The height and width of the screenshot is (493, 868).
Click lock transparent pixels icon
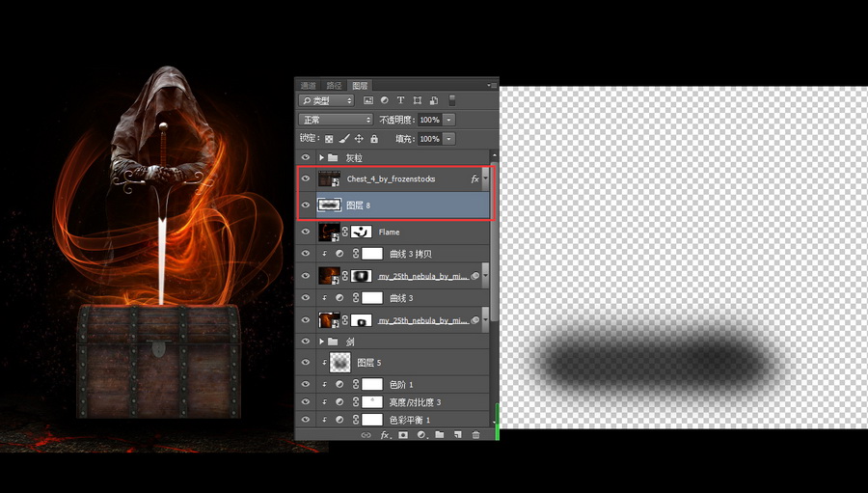point(329,139)
